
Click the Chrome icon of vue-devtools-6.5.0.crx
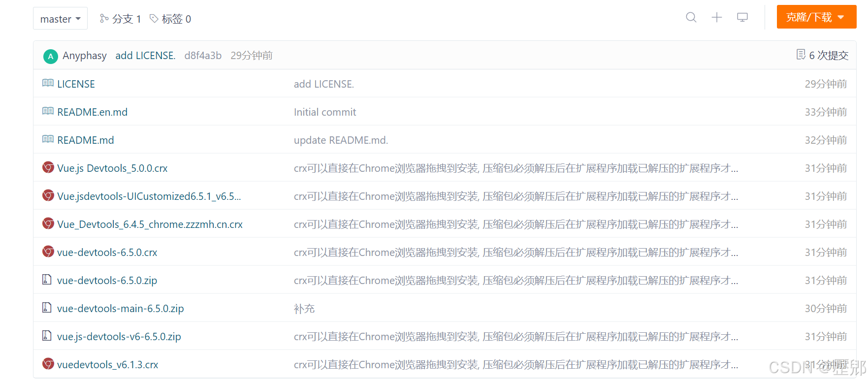point(48,252)
